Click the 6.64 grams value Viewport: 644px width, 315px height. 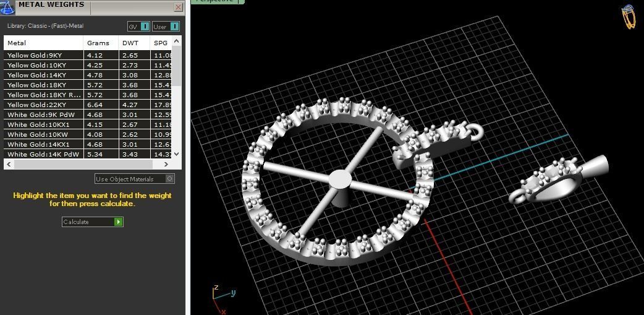click(x=95, y=105)
